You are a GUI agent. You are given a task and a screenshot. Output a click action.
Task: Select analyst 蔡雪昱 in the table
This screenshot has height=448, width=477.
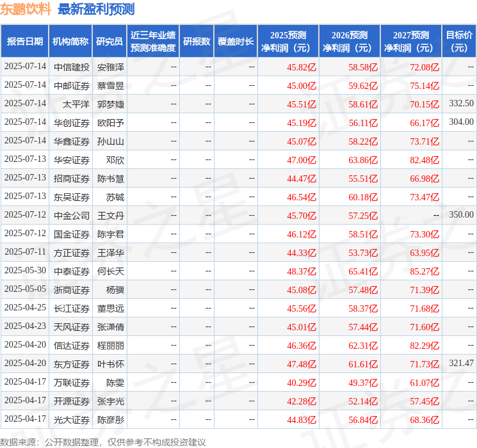[111, 85]
